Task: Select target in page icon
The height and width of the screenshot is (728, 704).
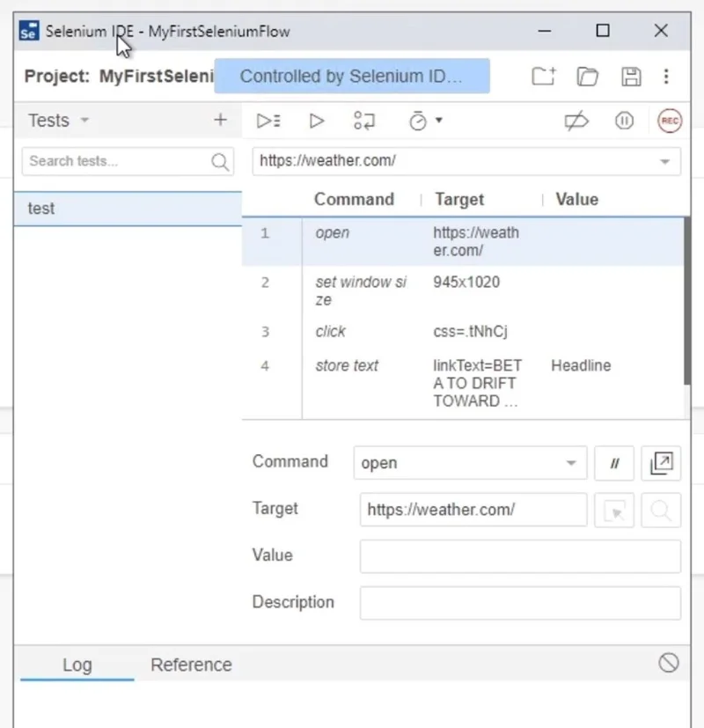Action: click(614, 511)
